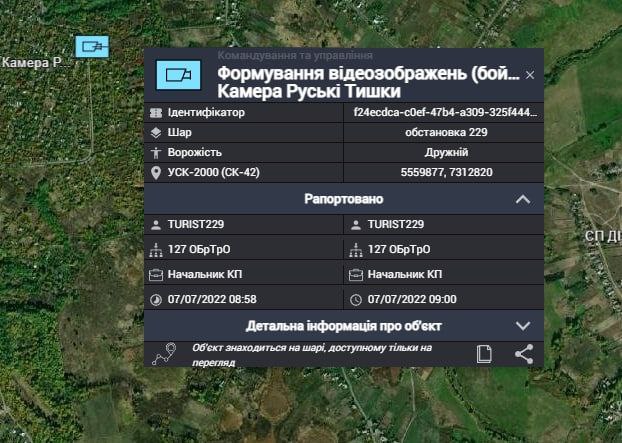The width and height of the screenshot is (622, 443).
Task: Close the object info popup
Action: (530, 75)
